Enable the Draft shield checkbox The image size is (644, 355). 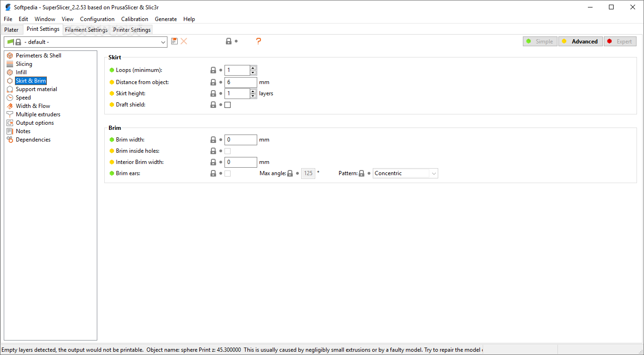[228, 105]
